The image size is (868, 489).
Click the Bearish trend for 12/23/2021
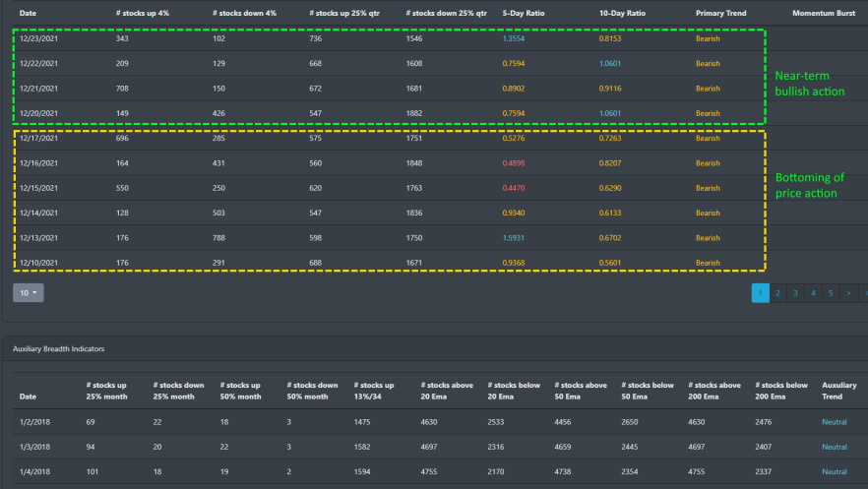coord(708,38)
